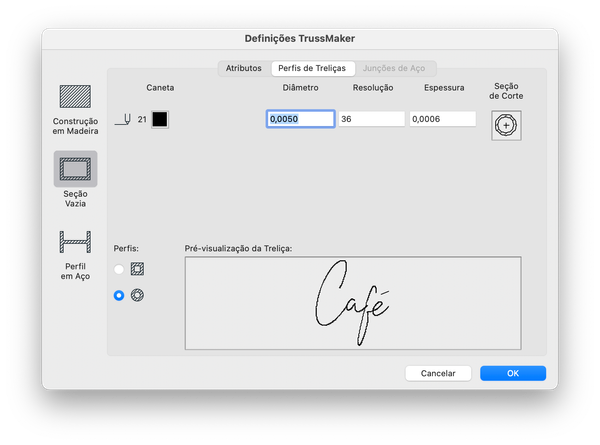
Task: Click the Resolução column label
Action: coord(373,88)
